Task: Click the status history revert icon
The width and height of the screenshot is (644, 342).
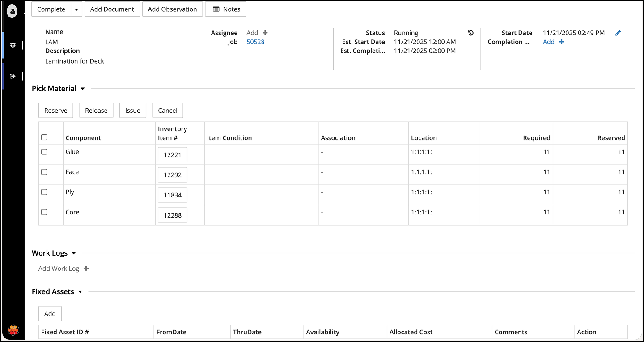Action: point(470,33)
